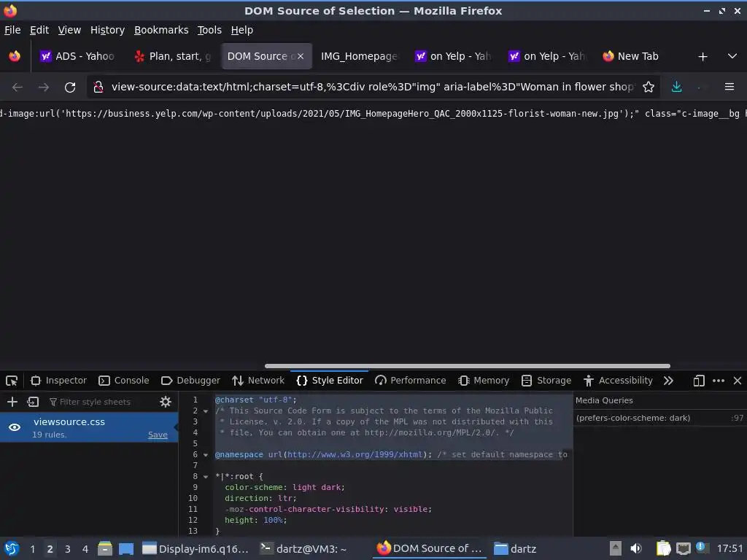Close the developer tools panel
Viewport: 747px width, 560px height.
738,381
